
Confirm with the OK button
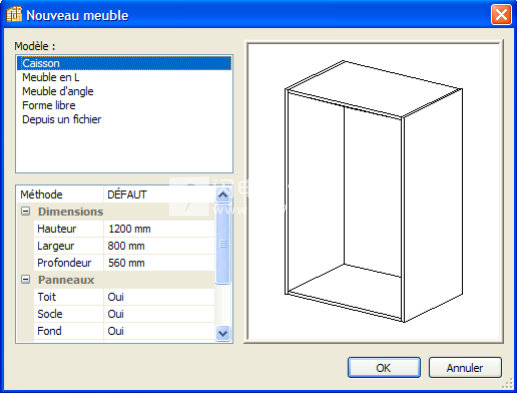click(x=384, y=368)
